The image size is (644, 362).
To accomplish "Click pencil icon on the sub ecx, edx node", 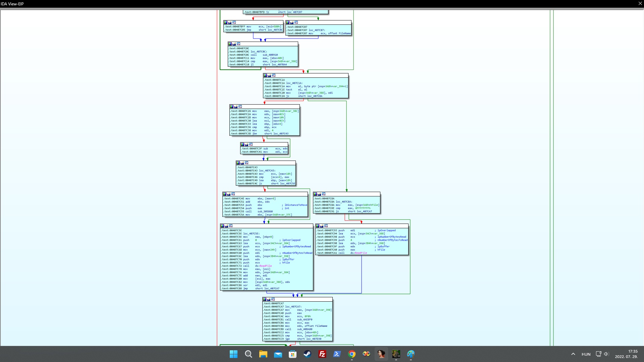I will tap(247, 144).
